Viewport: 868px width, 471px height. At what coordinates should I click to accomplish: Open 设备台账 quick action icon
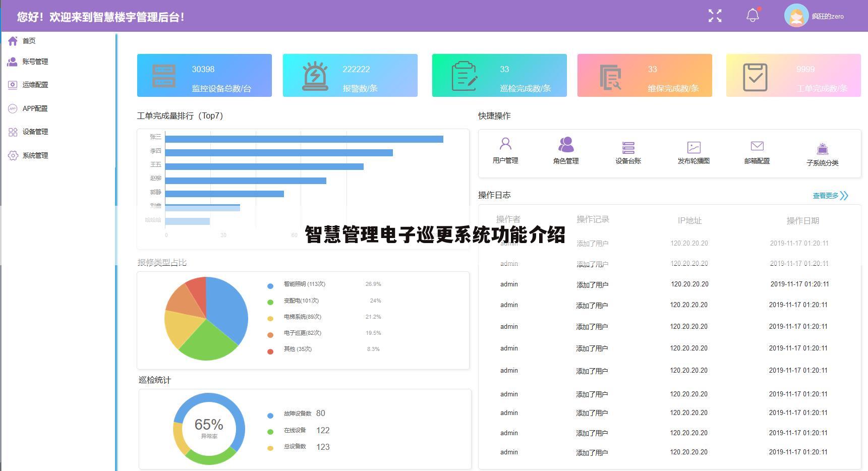[628, 148]
